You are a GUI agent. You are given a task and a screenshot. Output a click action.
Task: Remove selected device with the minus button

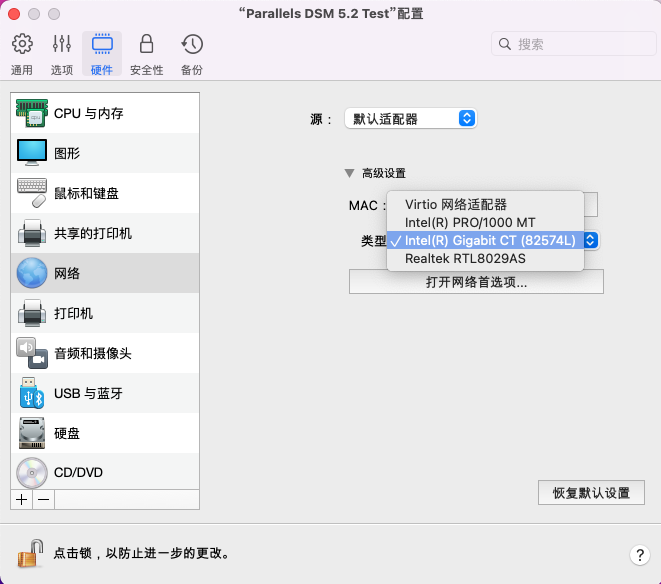[x=43, y=500]
